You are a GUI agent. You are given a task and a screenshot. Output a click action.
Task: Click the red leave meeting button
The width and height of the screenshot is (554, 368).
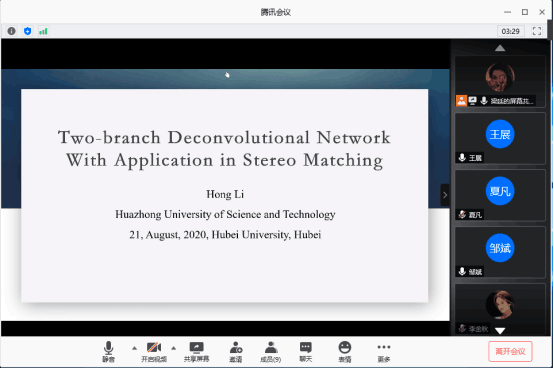pos(510,351)
